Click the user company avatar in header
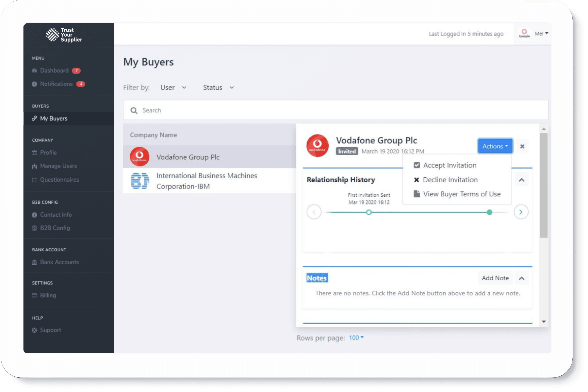This screenshot has height=392, width=588. pos(524,33)
